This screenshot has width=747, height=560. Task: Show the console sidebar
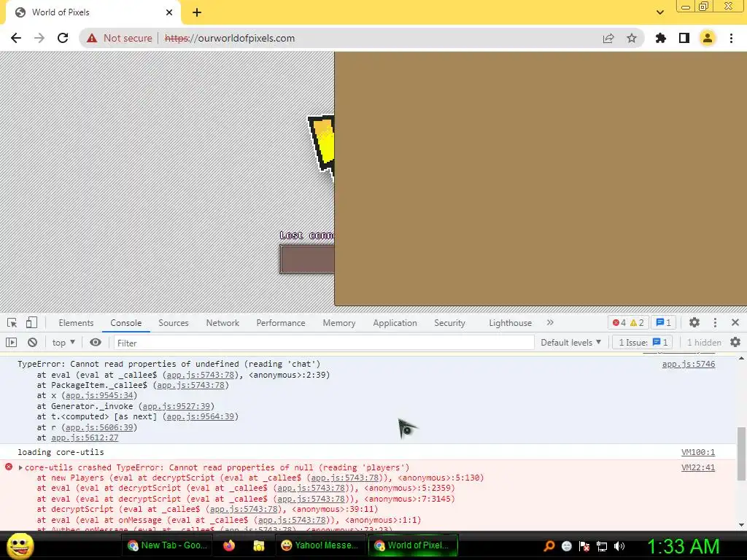point(12,343)
